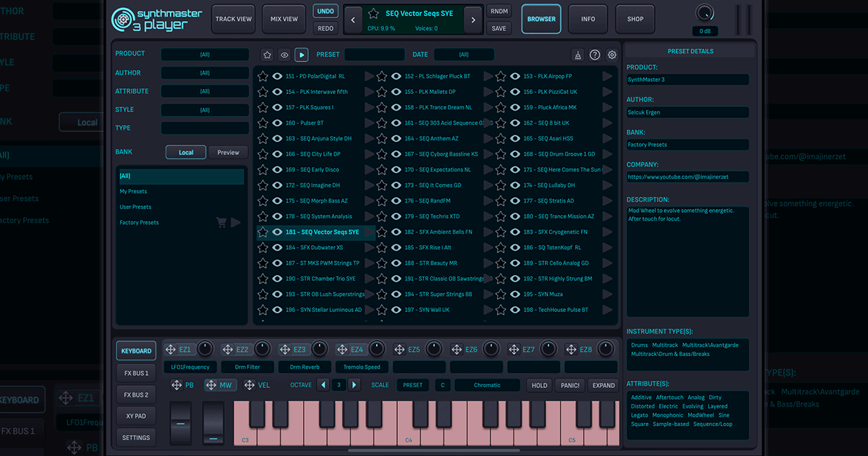Viewport: 868px width, 456px height.
Task: Star preset 164 - SEQ Anthem AZ
Action: click(381, 138)
